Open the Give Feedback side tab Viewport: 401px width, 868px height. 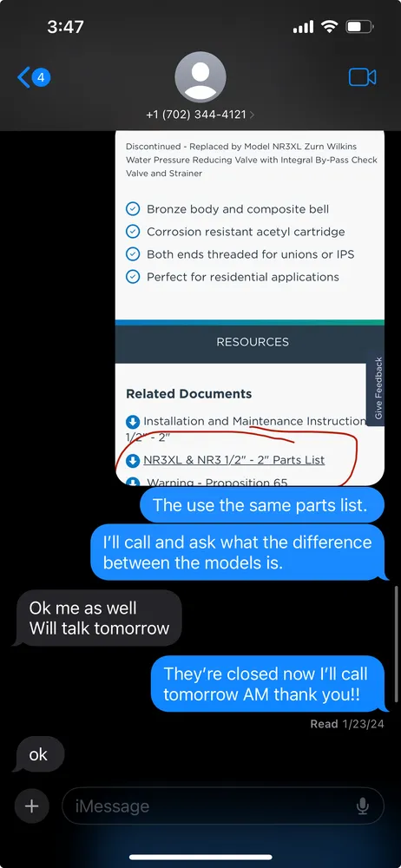tap(378, 388)
